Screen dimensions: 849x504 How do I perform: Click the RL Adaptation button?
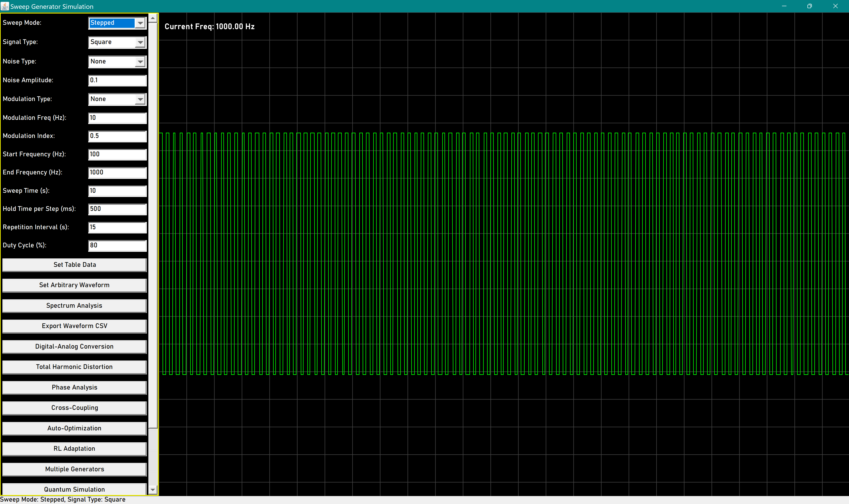click(x=74, y=449)
